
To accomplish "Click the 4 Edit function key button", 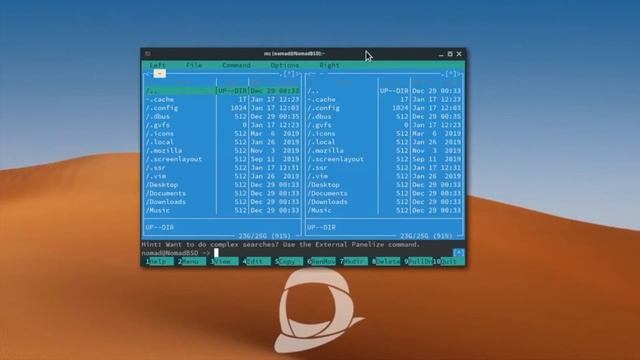I will (258, 261).
